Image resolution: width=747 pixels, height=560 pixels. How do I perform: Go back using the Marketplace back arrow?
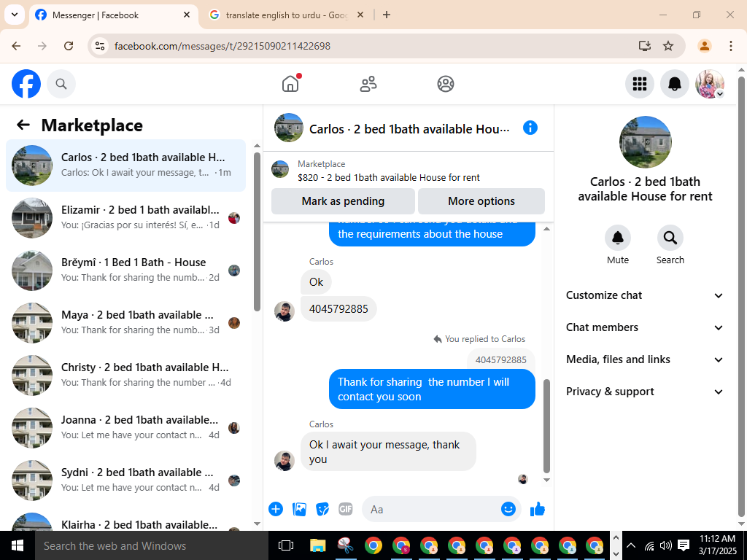pos(23,125)
